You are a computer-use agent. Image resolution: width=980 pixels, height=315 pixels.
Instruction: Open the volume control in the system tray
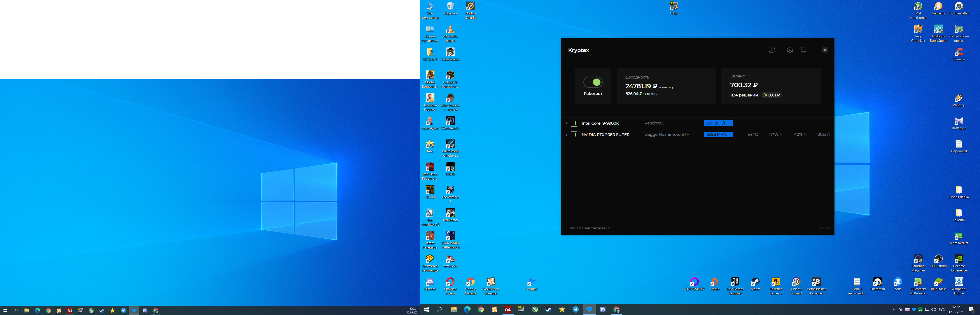click(x=933, y=310)
